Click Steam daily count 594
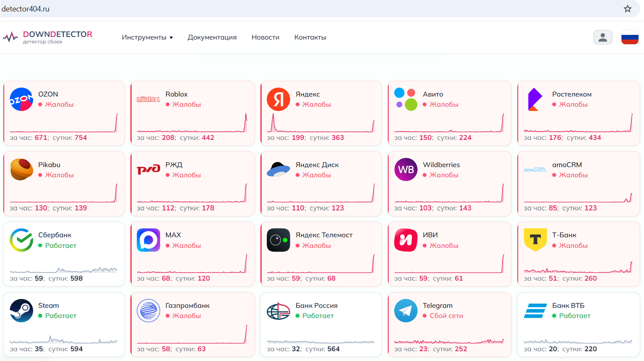This screenshot has height=361, width=644. tap(76, 349)
